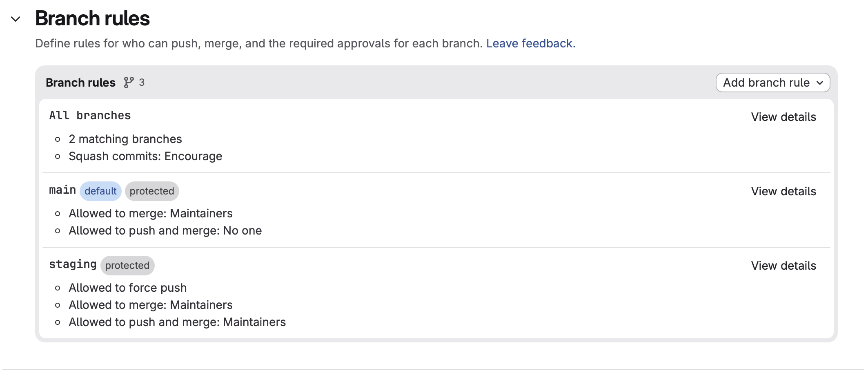The height and width of the screenshot is (371, 868).
Task: Click the Allowed to force push item
Action: point(128,288)
